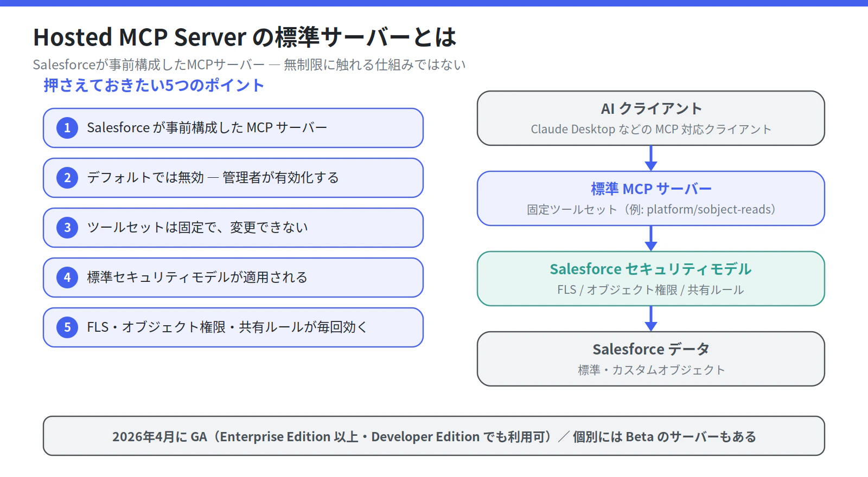Click the number 2 circle badge
The image size is (868, 477).
[x=67, y=178]
